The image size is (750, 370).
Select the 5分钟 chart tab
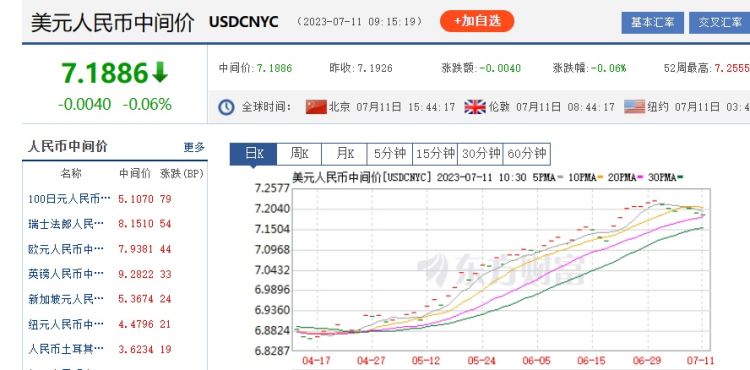390,154
